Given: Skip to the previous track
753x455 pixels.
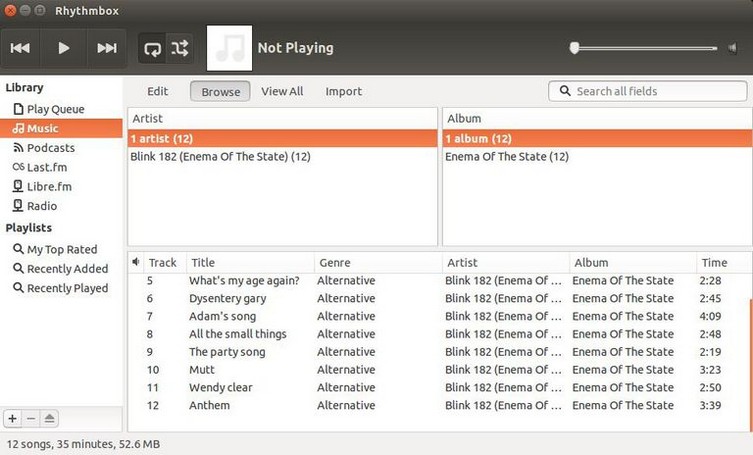Looking at the screenshot, I should [20, 48].
